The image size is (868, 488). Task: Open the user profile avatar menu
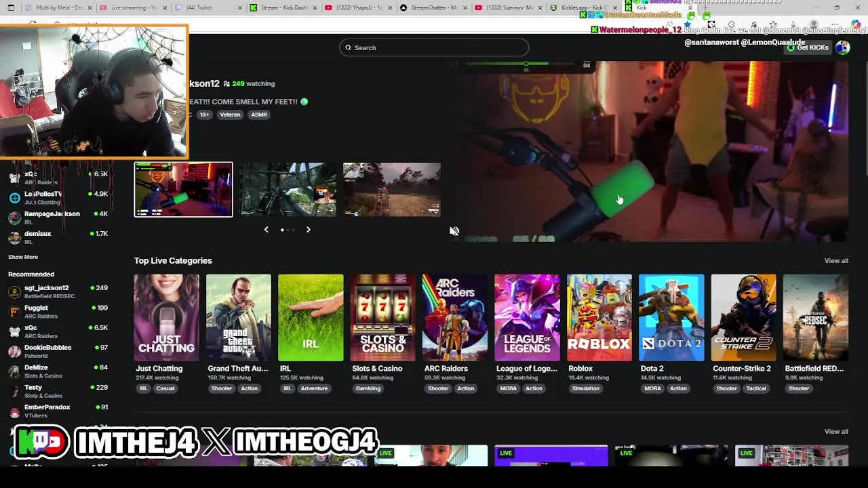(x=843, y=47)
